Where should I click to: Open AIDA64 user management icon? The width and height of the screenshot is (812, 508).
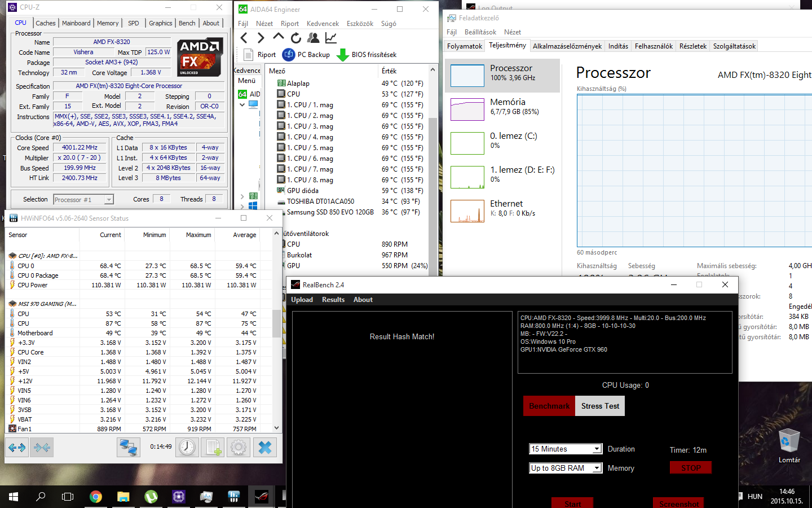pos(313,38)
